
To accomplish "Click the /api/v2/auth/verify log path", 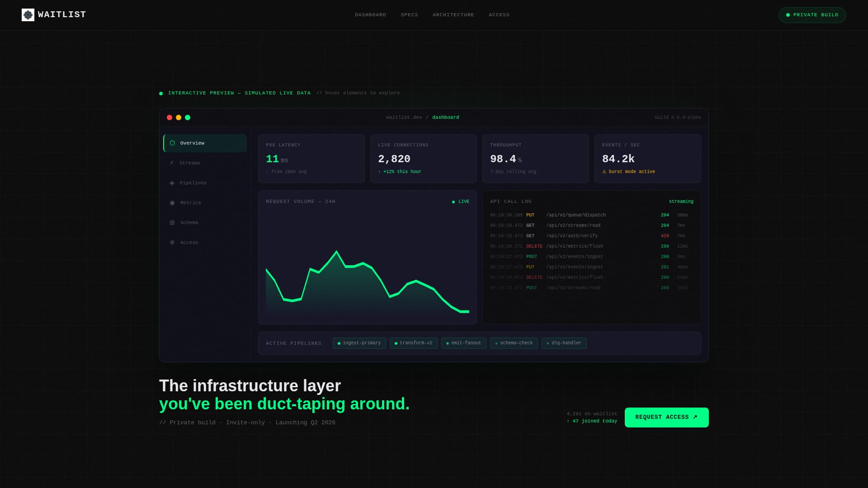I will click(x=572, y=236).
